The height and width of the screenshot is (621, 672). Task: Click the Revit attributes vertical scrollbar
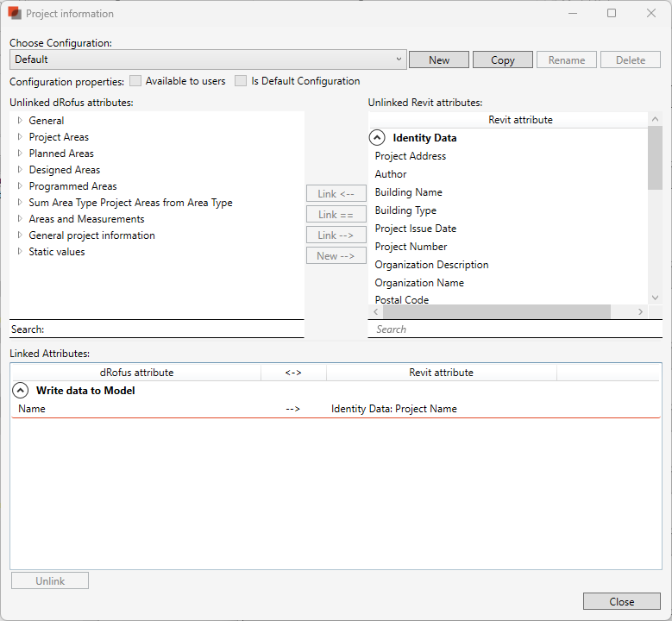click(x=655, y=216)
